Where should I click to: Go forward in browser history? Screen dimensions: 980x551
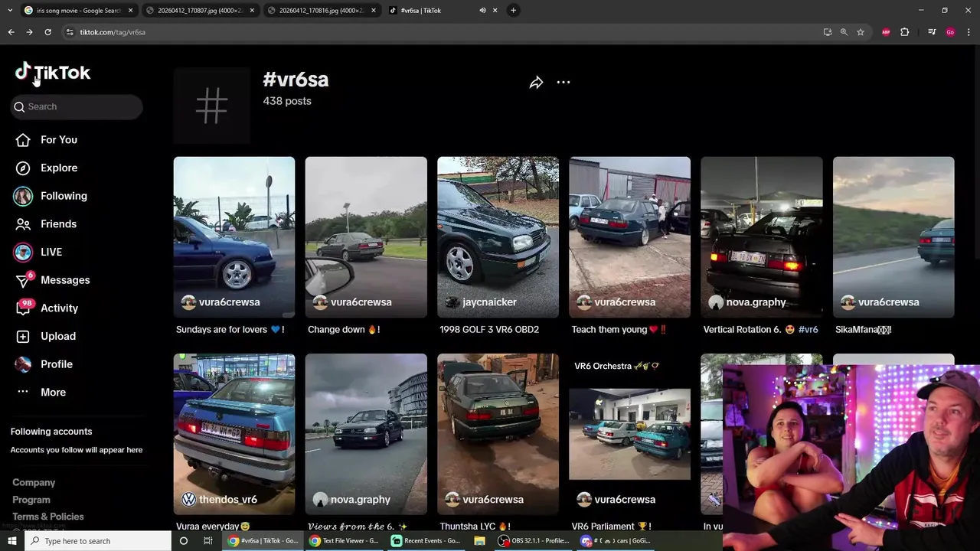click(x=29, y=32)
